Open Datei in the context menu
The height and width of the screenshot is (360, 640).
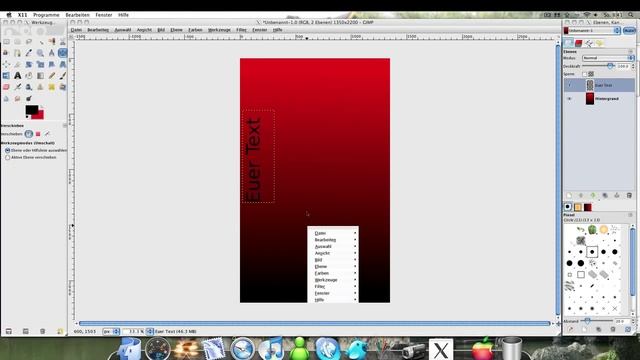point(333,233)
